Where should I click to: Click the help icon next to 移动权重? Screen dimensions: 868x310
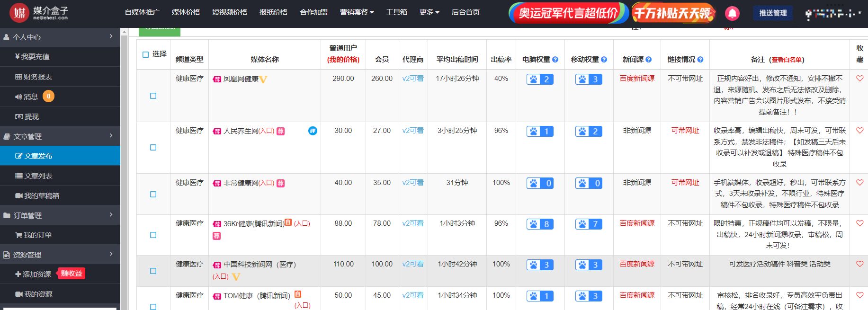(x=604, y=60)
